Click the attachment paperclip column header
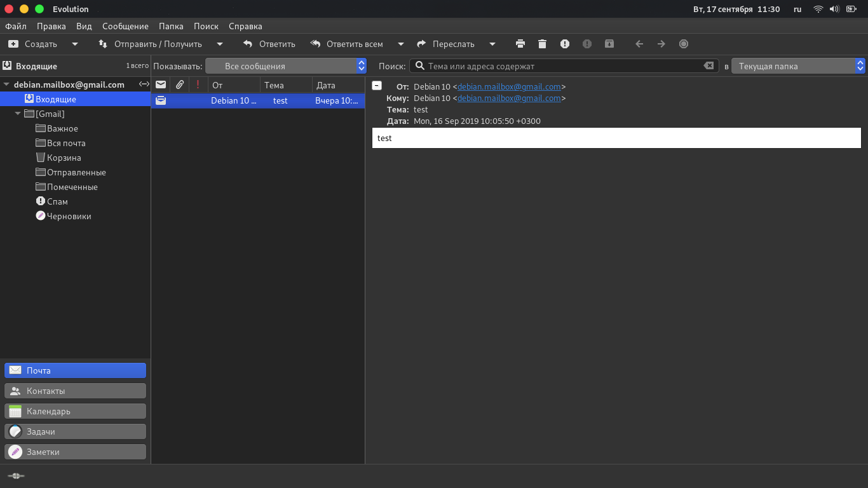Screen dimensions: 868x488 [180, 85]
